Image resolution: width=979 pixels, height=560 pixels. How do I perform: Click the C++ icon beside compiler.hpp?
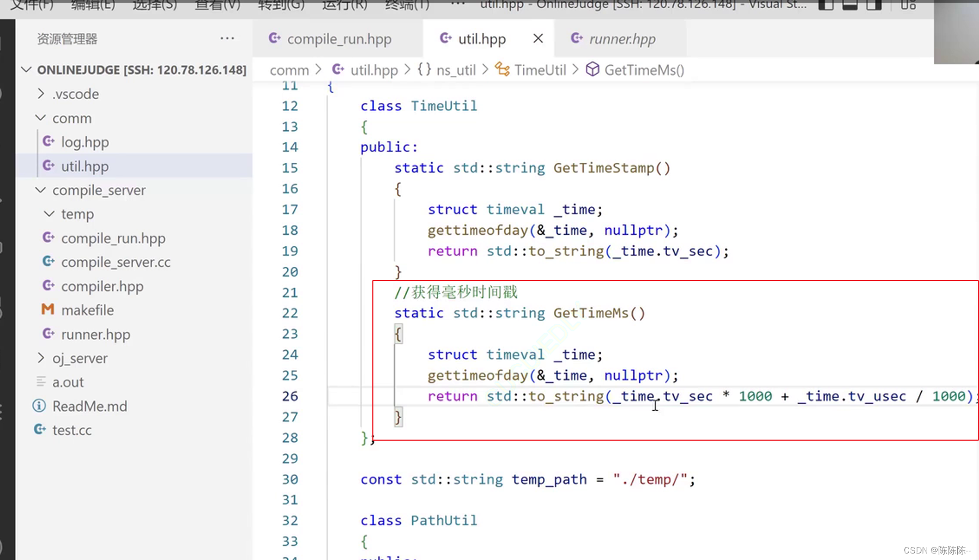coord(49,285)
